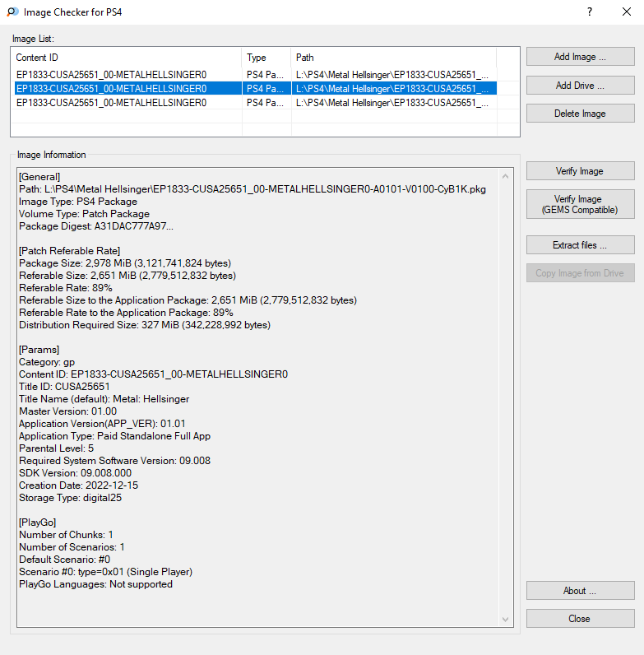Click the Package Digest A31DAC777A97 line
The width and height of the screenshot is (644, 655).
(x=96, y=226)
